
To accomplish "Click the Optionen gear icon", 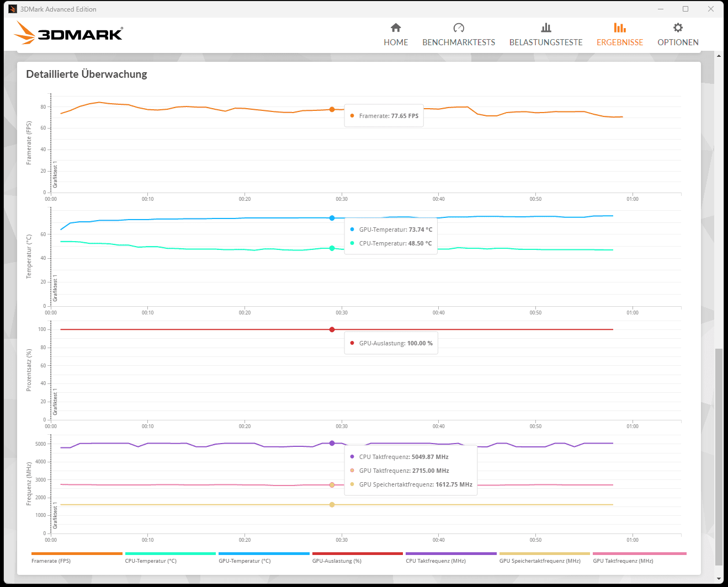I will [x=678, y=28].
